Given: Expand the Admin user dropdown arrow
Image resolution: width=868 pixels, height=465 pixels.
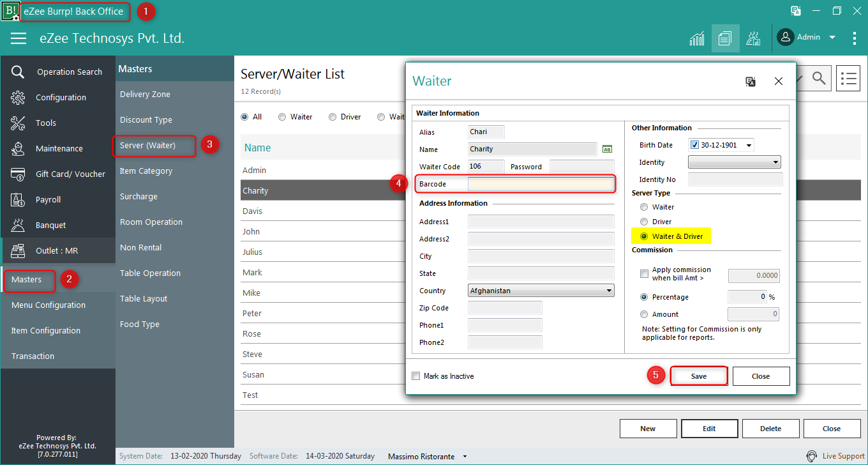Looking at the screenshot, I should coord(832,38).
